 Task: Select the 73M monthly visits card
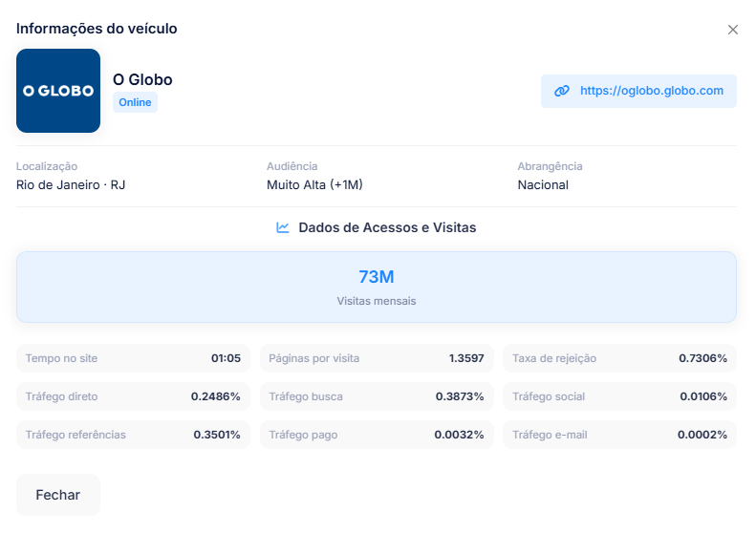377,287
